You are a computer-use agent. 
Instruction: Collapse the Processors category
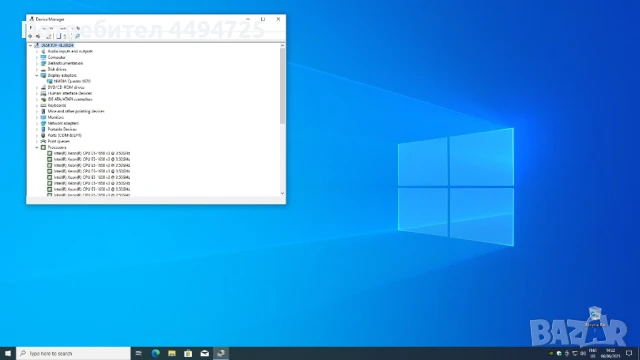click(37, 147)
